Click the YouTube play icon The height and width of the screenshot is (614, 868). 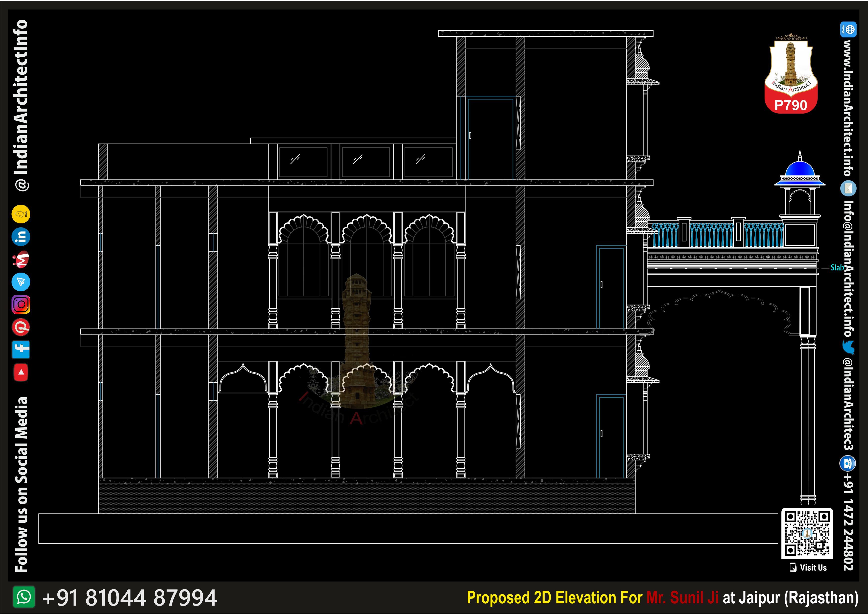[x=21, y=372]
